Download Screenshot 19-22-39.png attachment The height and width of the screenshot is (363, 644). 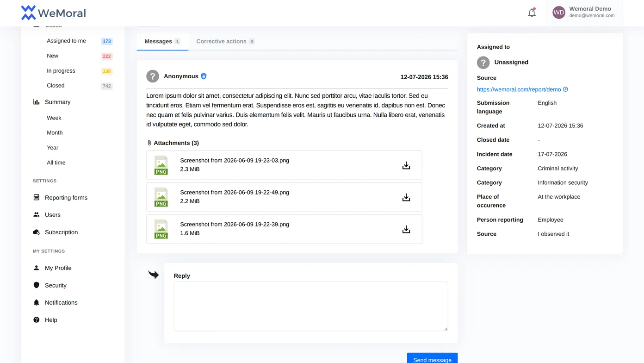406,229
